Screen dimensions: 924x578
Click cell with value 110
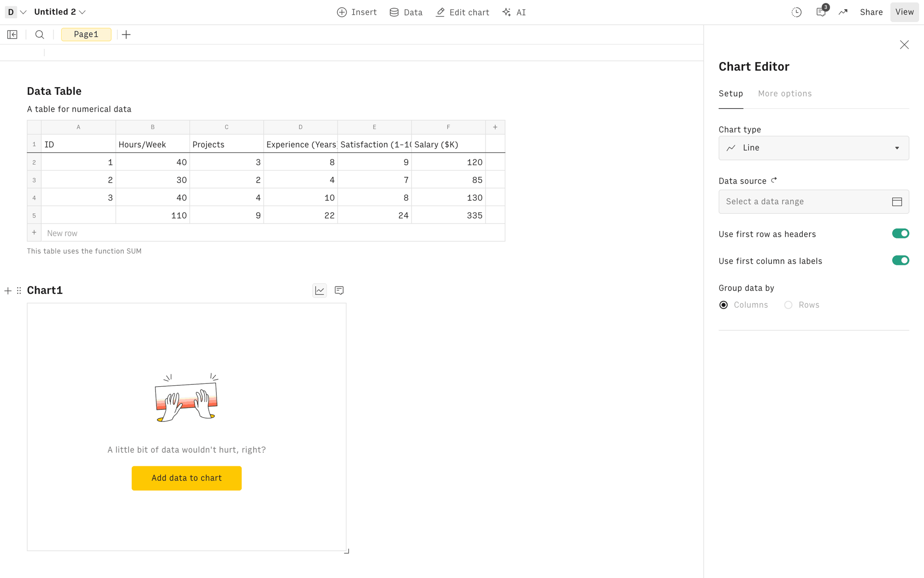pyautogui.click(x=153, y=215)
